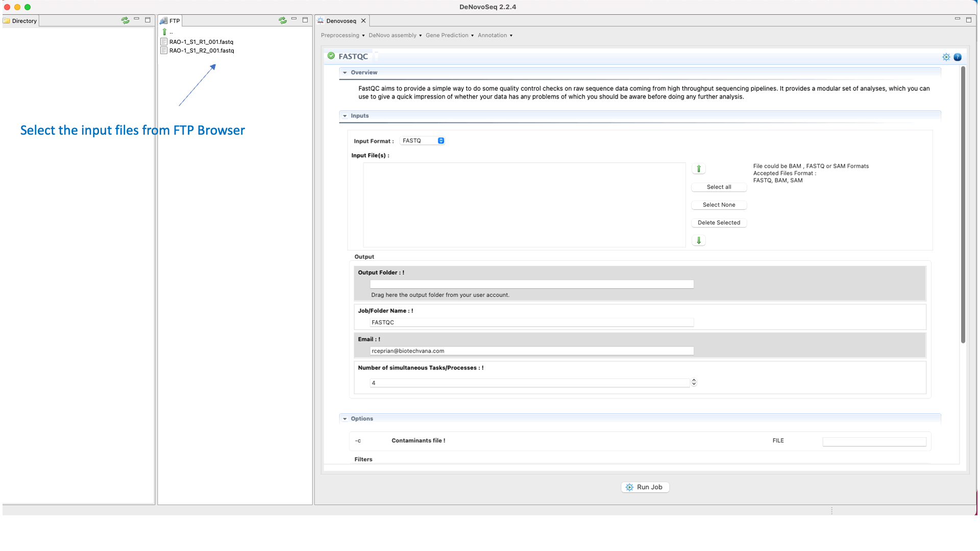Collapse the Inputs section
This screenshot has height=551, width=980.
click(x=345, y=116)
